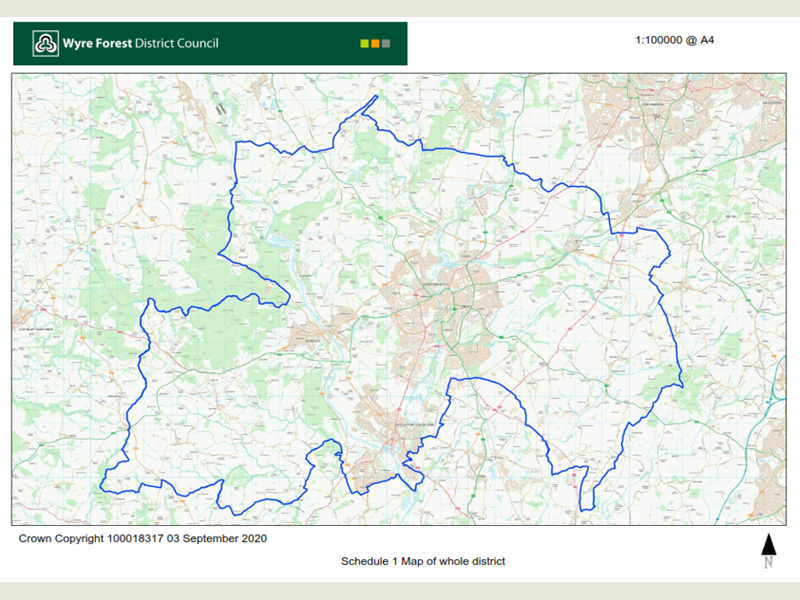Click Schedule 1 Map of whole district label
Image resolution: width=800 pixels, height=600 pixels.
[424, 562]
